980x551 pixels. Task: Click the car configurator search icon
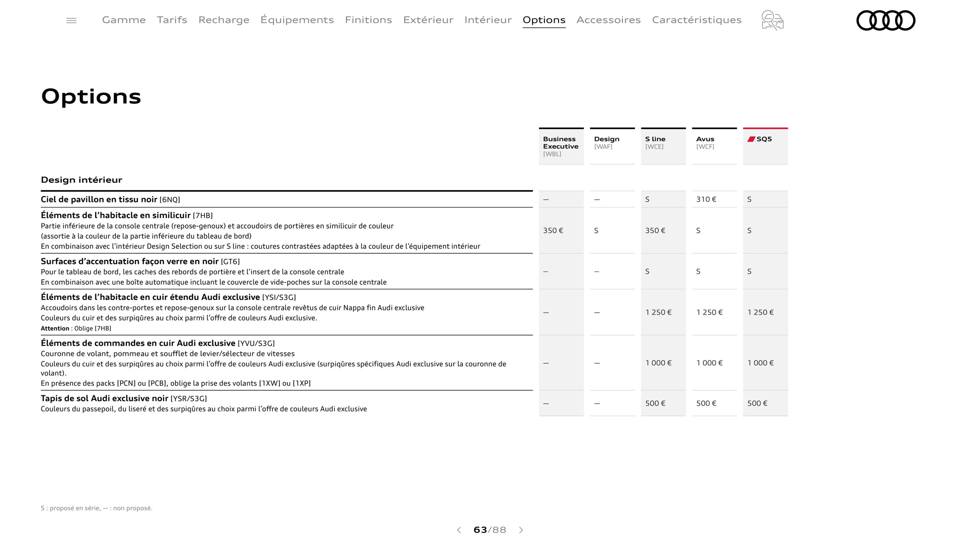tap(772, 20)
